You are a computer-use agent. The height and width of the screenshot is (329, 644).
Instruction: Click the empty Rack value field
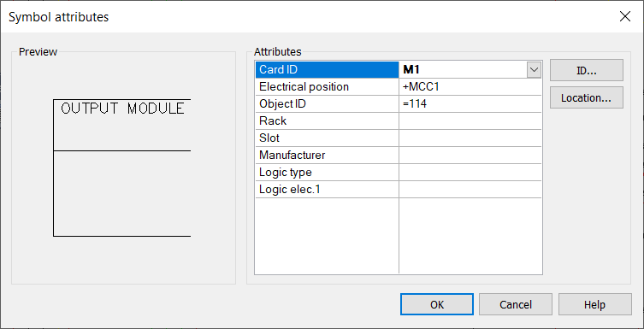[x=470, y=121]
